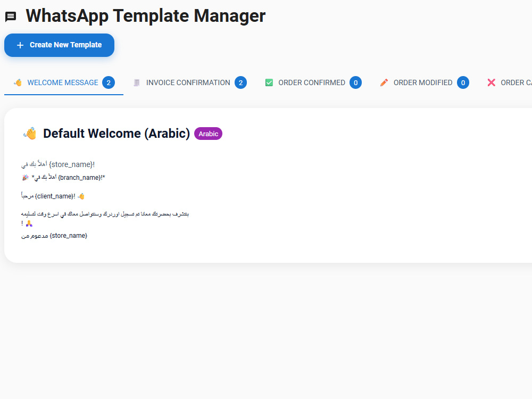
Task: Switch to the Welcome Message tab
Action: tap(64, 82)
